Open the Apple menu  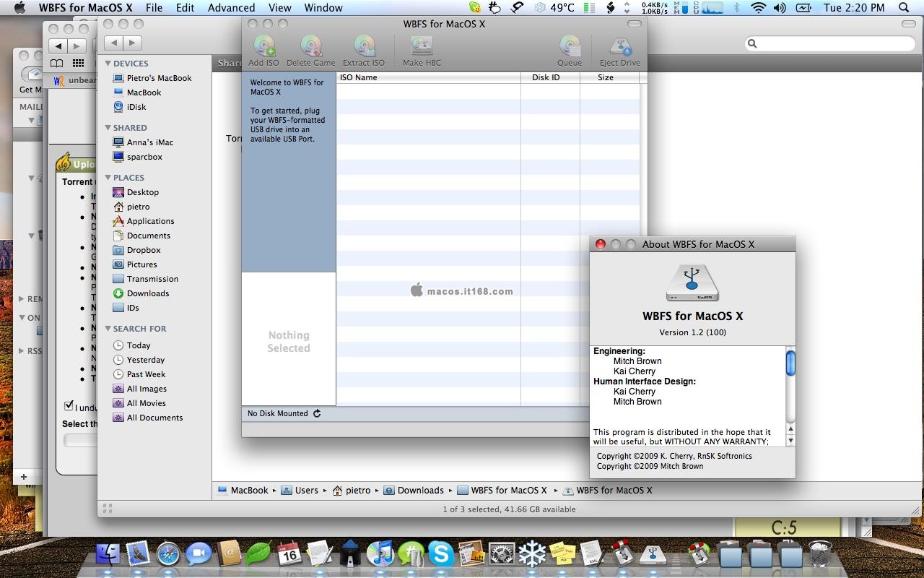click(19, 7)
